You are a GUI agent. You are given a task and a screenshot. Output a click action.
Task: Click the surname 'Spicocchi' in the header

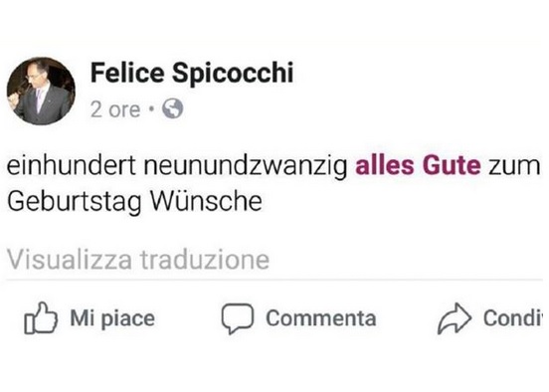233,74
